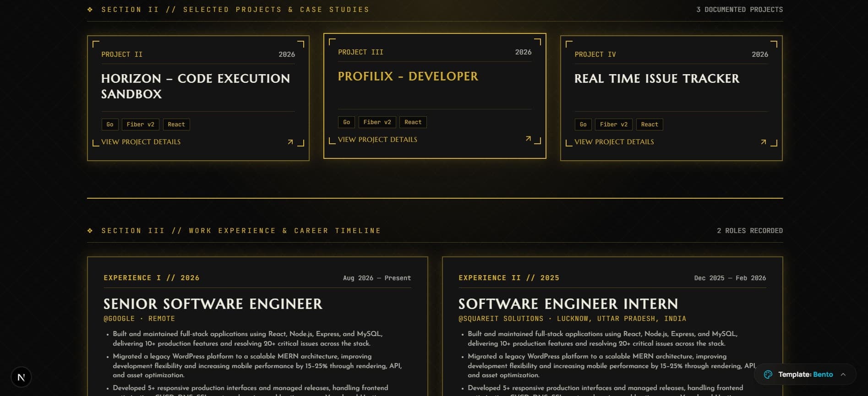
Task: Click the Go tag on Project IV card
Action: point(583,125)
